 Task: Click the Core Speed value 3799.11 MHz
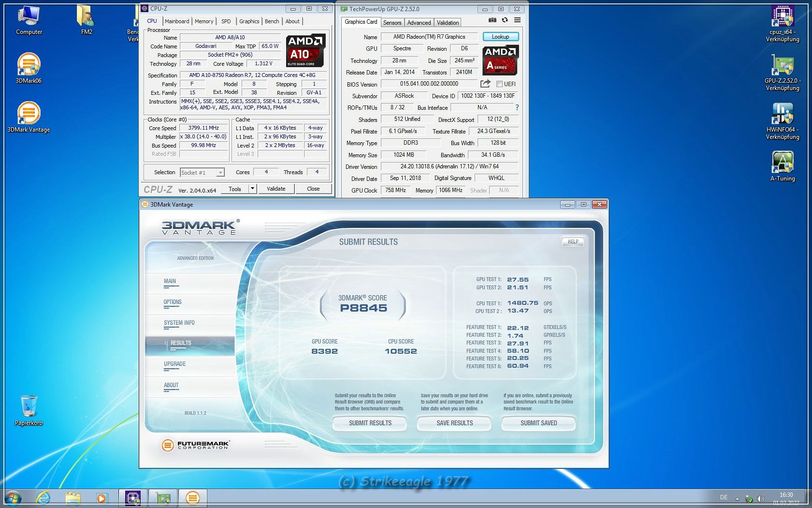pos(203,128)
